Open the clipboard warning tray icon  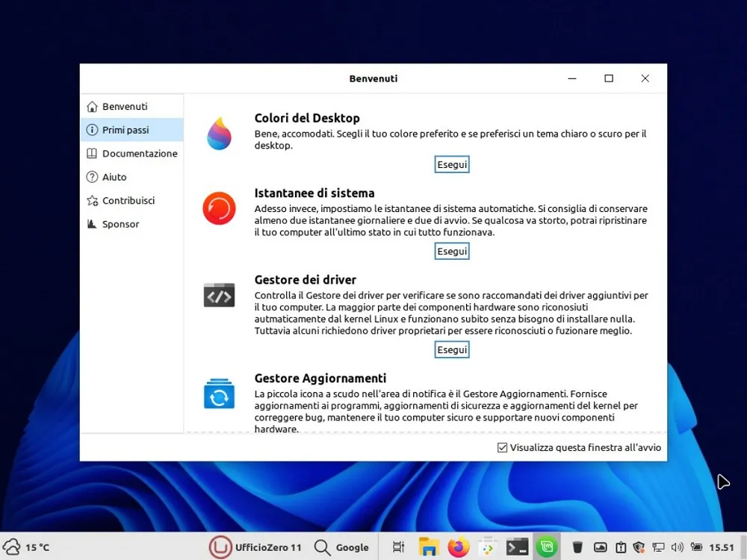[x=620, y=547]
